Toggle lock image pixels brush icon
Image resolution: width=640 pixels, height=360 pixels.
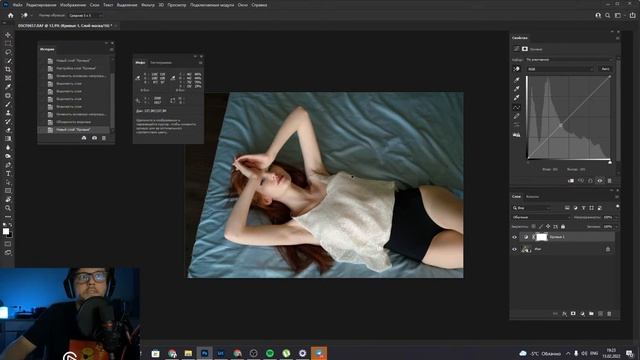coord(540,226)
